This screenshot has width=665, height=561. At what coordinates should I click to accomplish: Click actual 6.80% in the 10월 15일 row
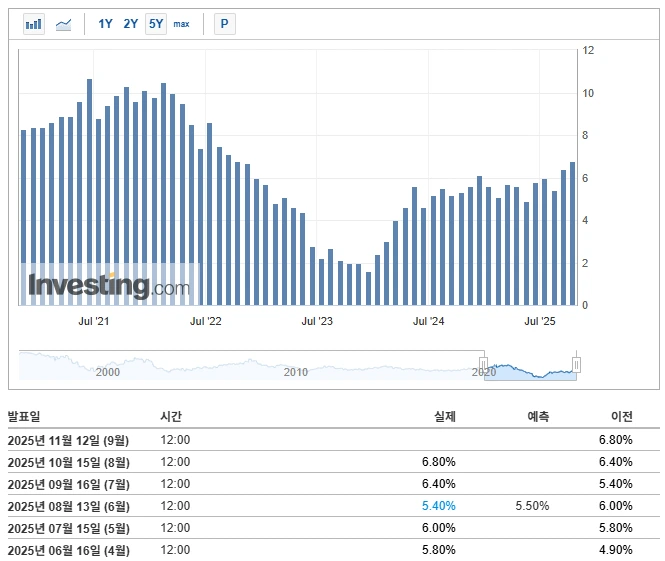pos(439,462)
